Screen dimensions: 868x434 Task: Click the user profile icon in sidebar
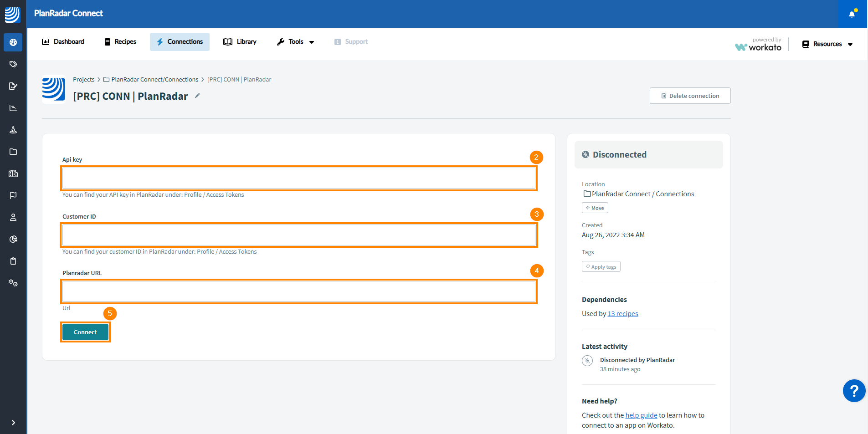[13, 217]
